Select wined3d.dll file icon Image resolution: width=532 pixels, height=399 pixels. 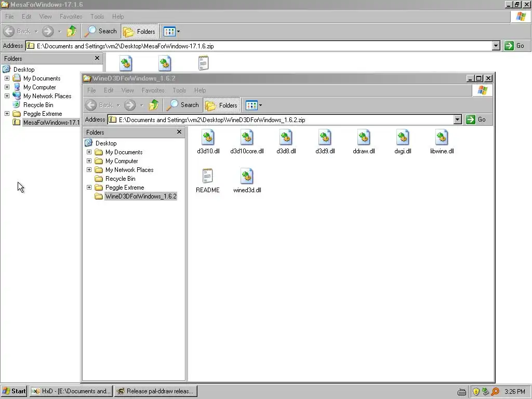point(247,176)
